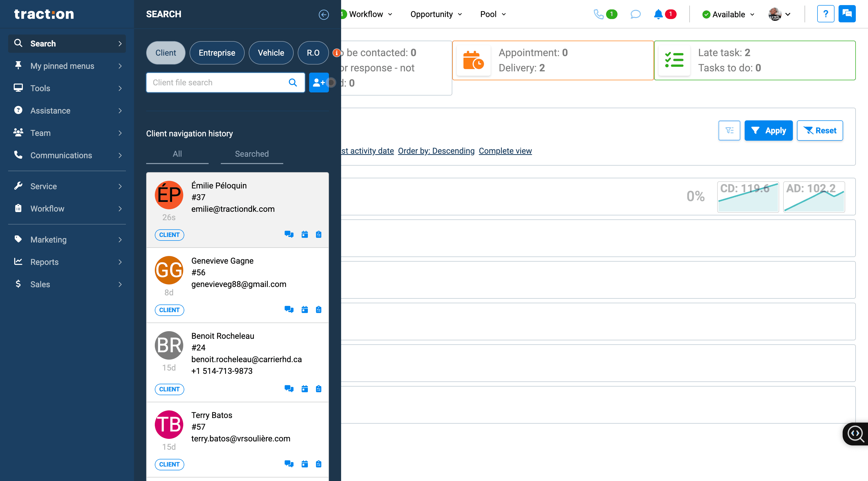The image size is (868, 481).
Task: Select the Vehicle search type pill
Action: tap(271, 53)
